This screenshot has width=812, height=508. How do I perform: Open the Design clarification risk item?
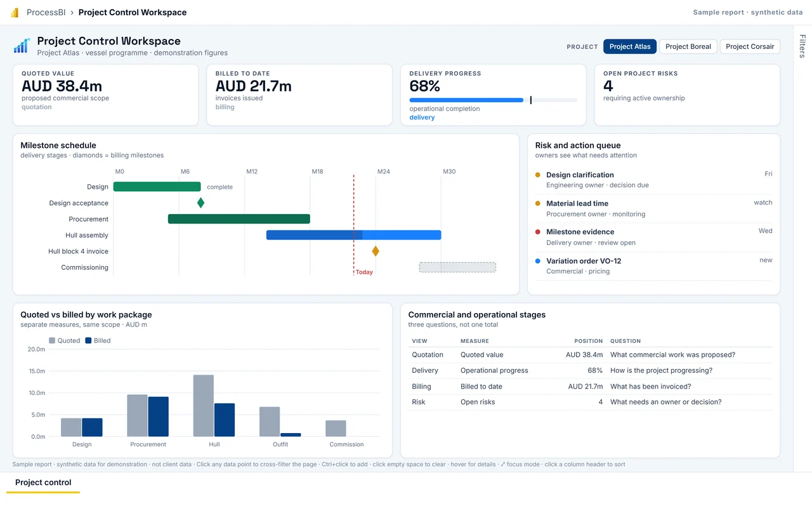click(653, 180)
